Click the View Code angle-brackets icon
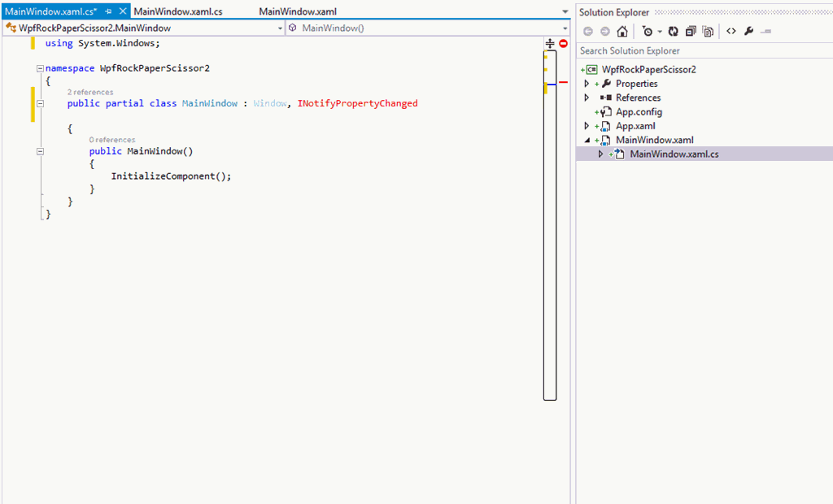The image size is (833, 504). pos(731,31)
